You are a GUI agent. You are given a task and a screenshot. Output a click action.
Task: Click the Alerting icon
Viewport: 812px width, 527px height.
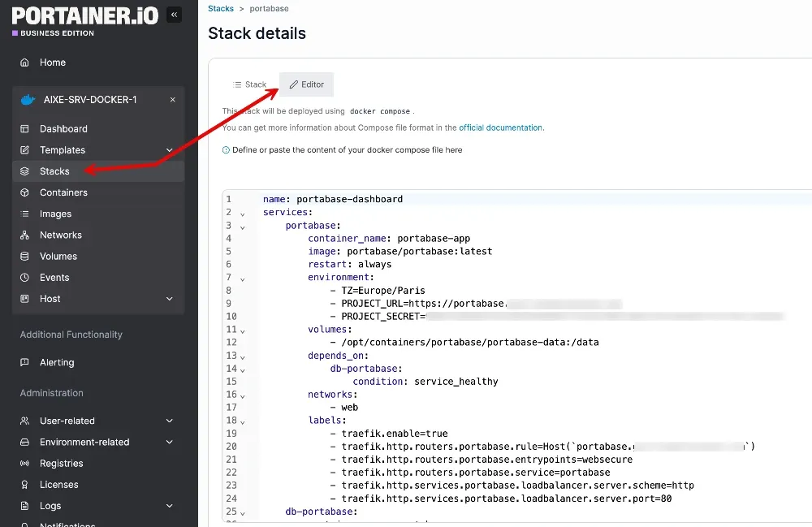24,362
